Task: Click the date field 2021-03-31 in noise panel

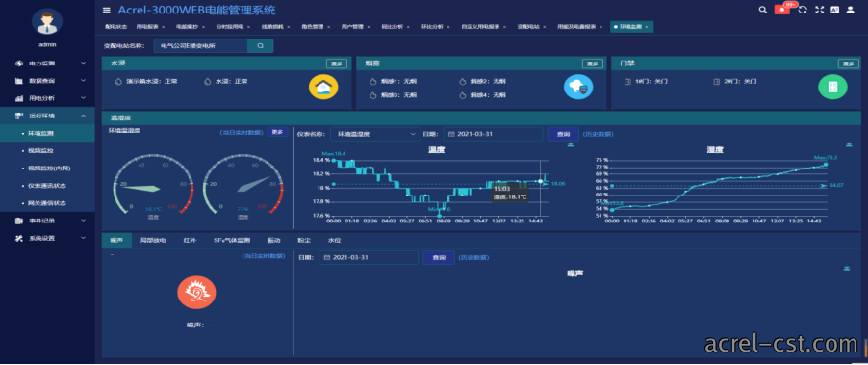Action: 369,257
